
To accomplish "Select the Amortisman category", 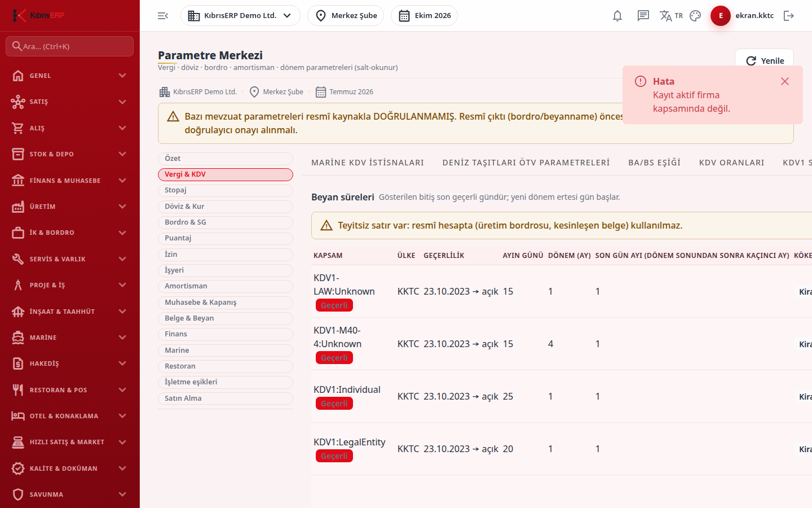I will pos(226,286).
